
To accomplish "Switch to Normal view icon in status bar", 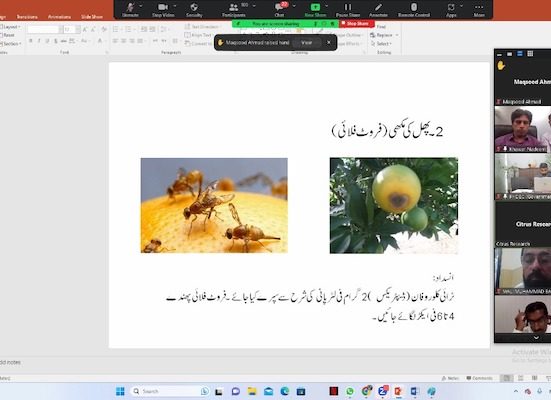I will click(x=506, y=378).
